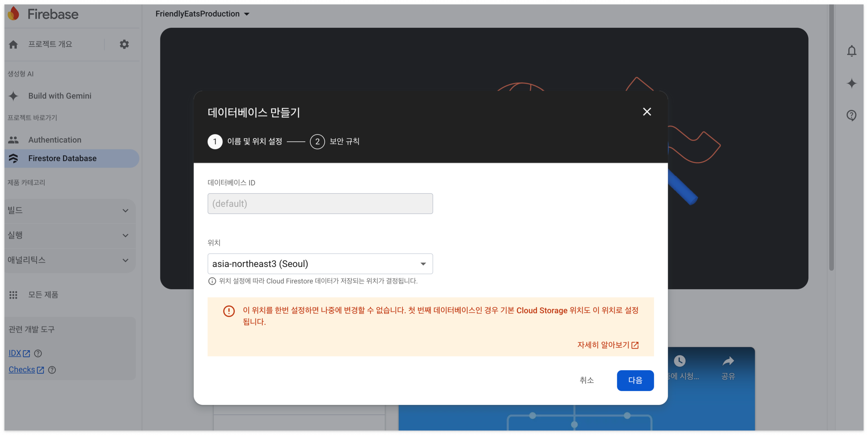Click the notifications bell icon
Viewport: 868px width, 435px height.
tap(851, 51)
